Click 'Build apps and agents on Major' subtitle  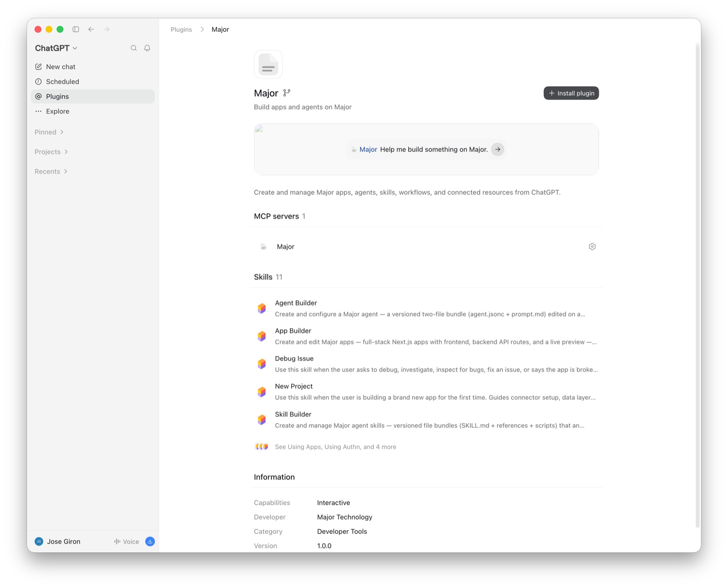coord(303,107)
